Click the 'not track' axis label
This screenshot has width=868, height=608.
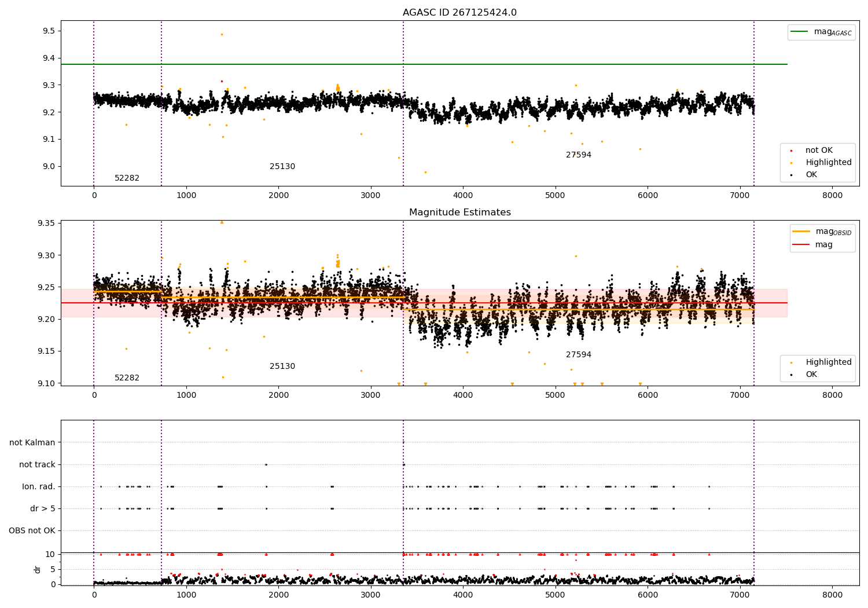(x=37, y=465)
